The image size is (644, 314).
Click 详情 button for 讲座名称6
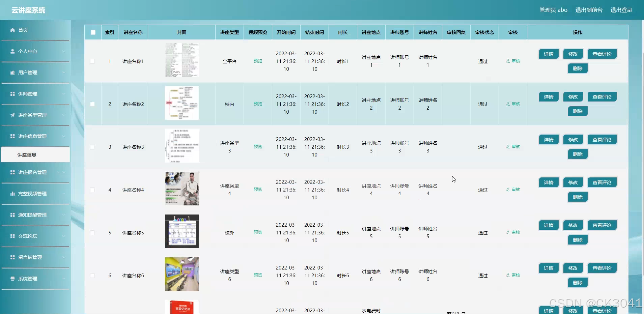[549, 268]
